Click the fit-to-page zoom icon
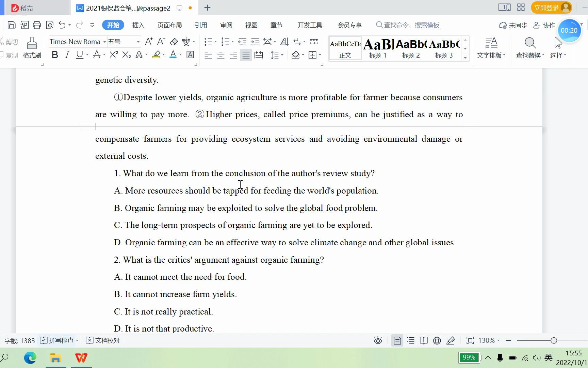Viewport: 588px width, 368px height. pyautogui.click(x=470, y=340)
